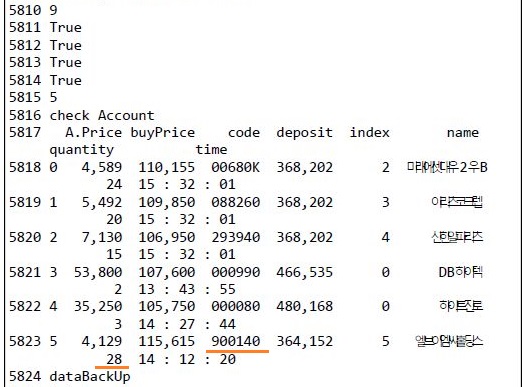
Task: Select buyPrice value 106,950
Action: tap(167, 237)
